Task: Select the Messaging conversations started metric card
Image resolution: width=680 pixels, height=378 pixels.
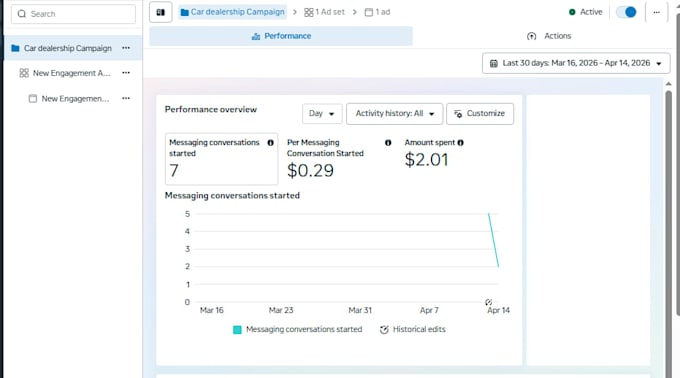Action: [221, 159]
